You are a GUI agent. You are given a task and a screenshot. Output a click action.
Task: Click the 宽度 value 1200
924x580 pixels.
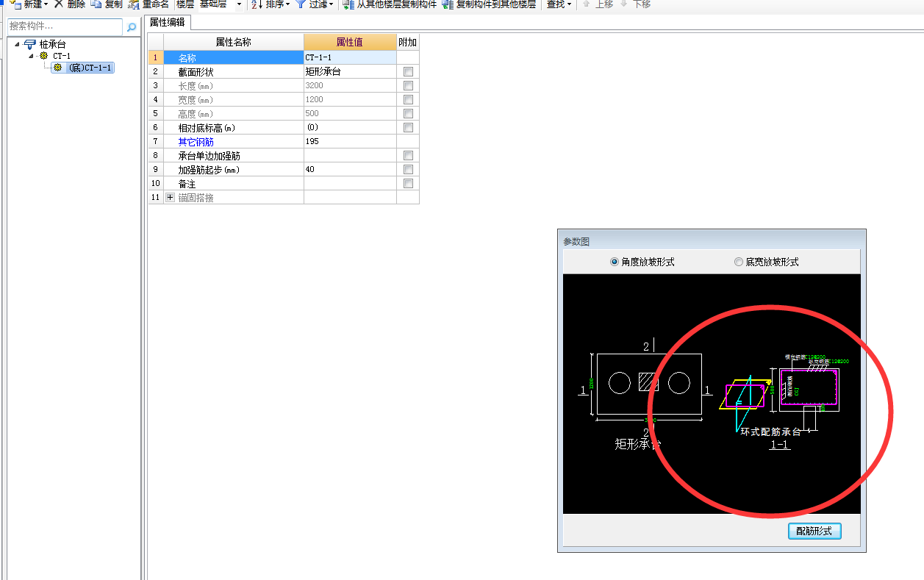350,99
